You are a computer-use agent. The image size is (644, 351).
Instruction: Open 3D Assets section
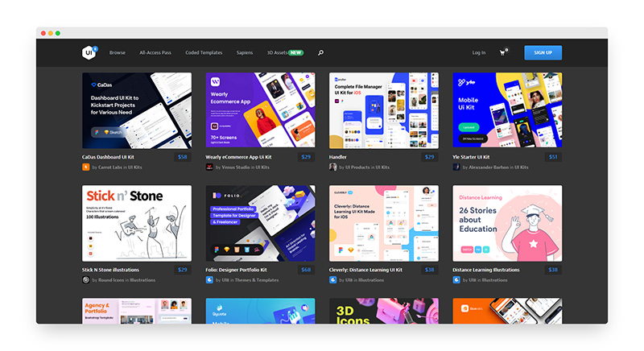[277, 52]
